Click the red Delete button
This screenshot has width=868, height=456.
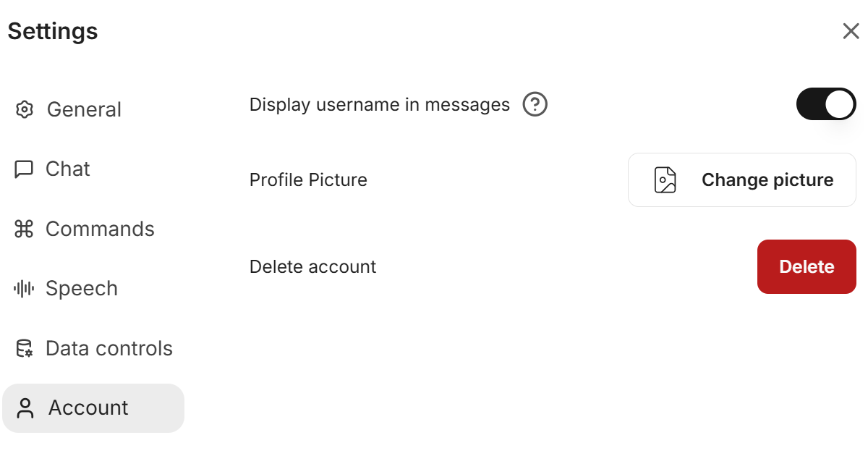tap(807, 267)
